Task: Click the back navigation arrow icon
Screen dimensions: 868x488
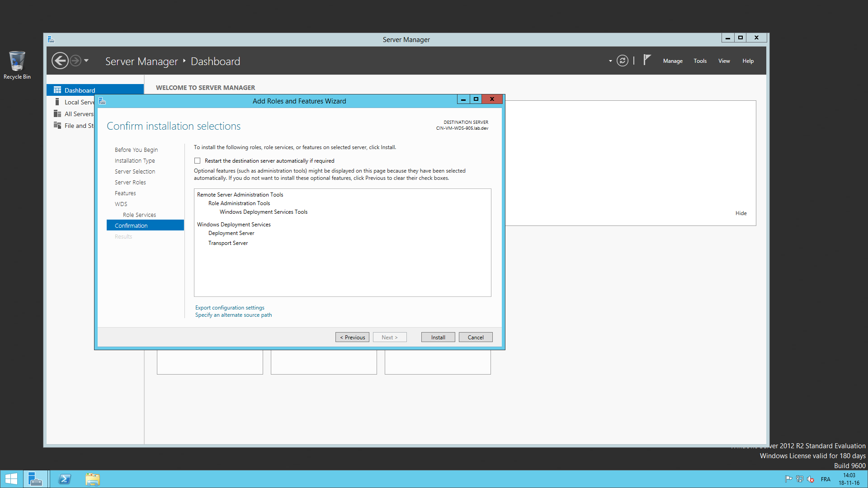Action: (x=60, y=61)
